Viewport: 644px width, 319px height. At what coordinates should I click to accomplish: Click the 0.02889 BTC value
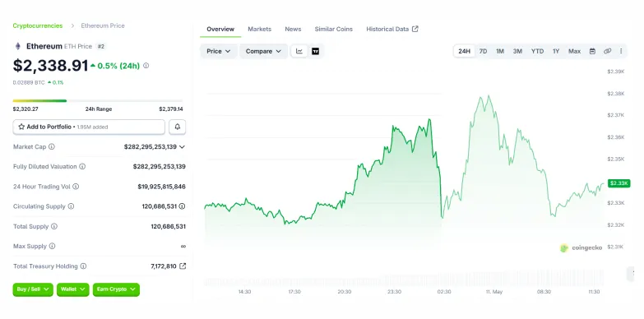pyautogui.click(x=29, y=82)
